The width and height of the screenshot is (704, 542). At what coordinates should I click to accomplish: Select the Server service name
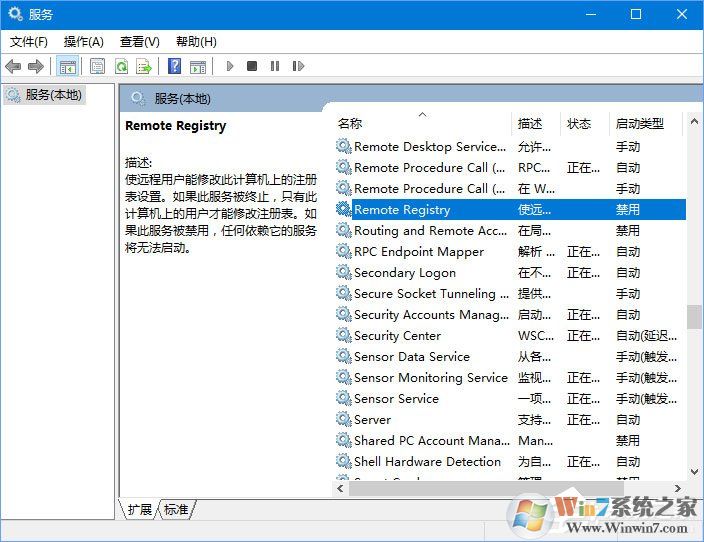(x=372, y=419)
